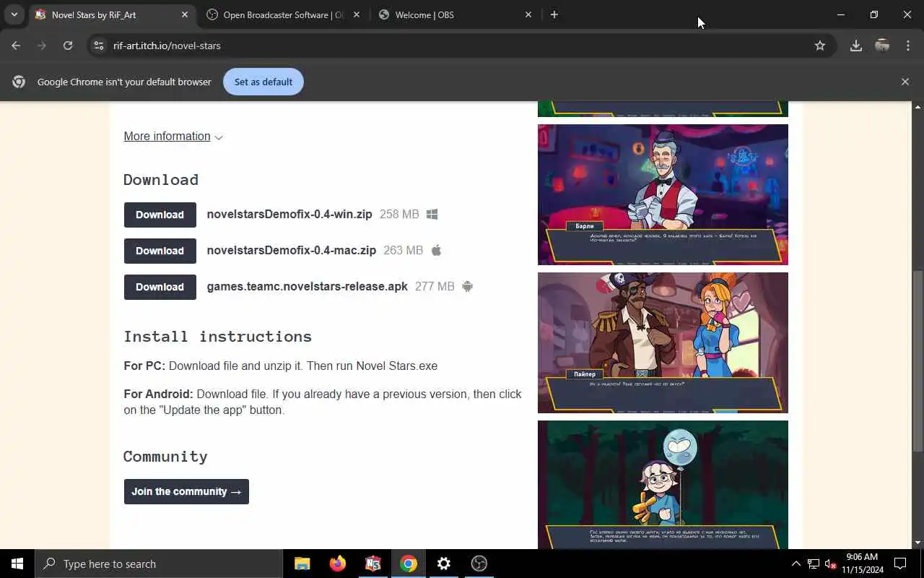The width and height of the screenshot is (924, 578).
Task: Open the Windows Start menu
Action: tap(17, 564)
